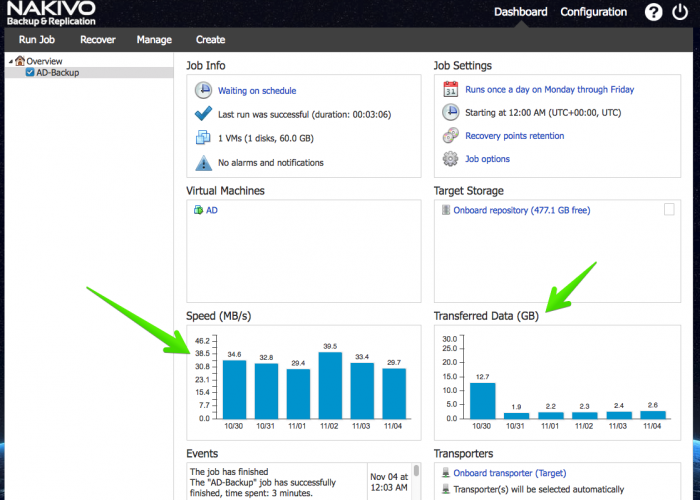The image size is (700, 500).
Task: Click the icon beside Transporter(s) will be selected
Action: pos(446,489)
